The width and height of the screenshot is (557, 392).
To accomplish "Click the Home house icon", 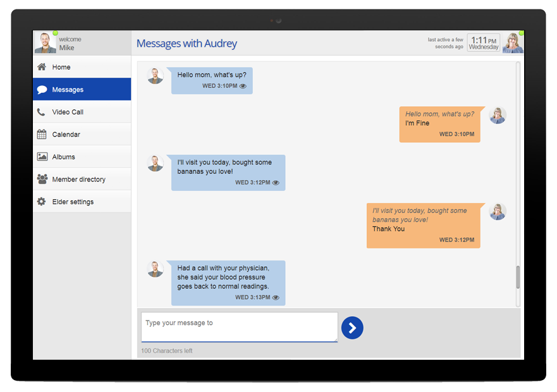I will click(42, 67).
